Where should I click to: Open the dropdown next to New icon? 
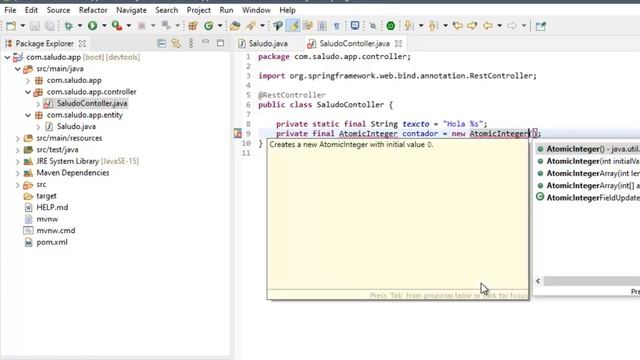[23, 26]
